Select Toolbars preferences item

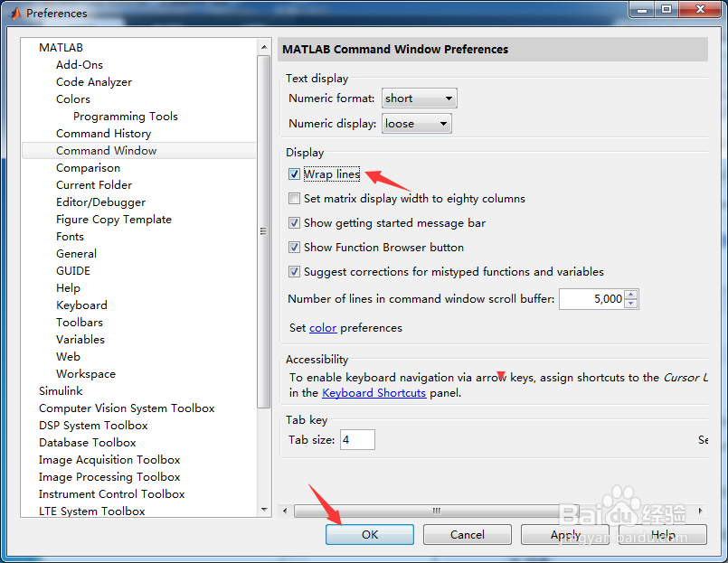(x=80, y=323)
